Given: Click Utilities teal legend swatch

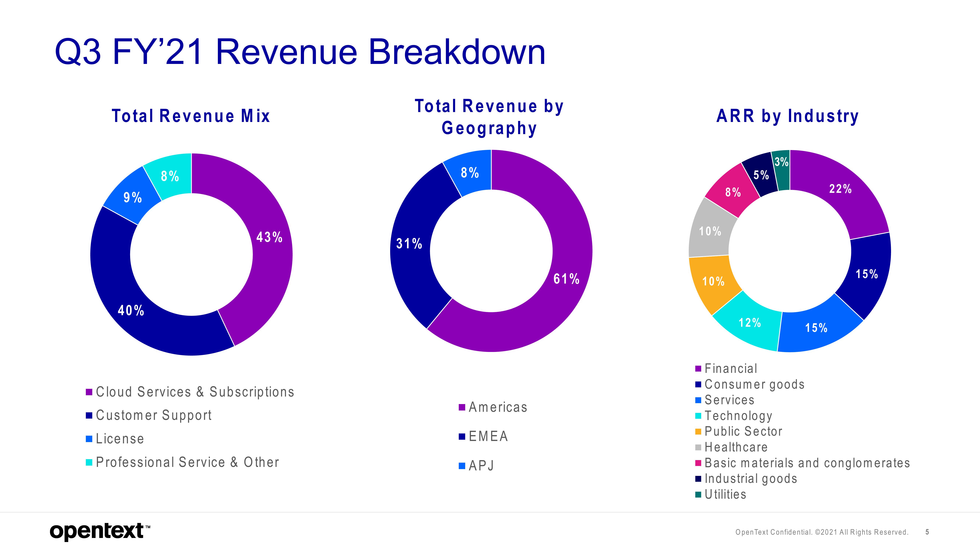Looking at the screenshot, I should (x=698, y=495).
